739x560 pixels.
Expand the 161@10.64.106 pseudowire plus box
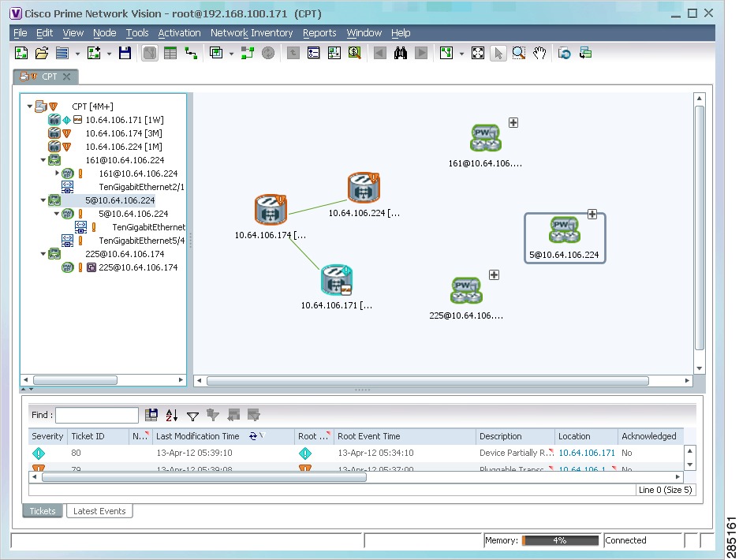click(x=513, y=122)
